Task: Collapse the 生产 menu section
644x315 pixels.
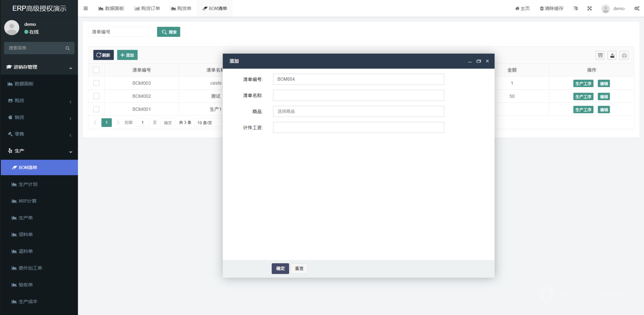Action: [39, 151]
